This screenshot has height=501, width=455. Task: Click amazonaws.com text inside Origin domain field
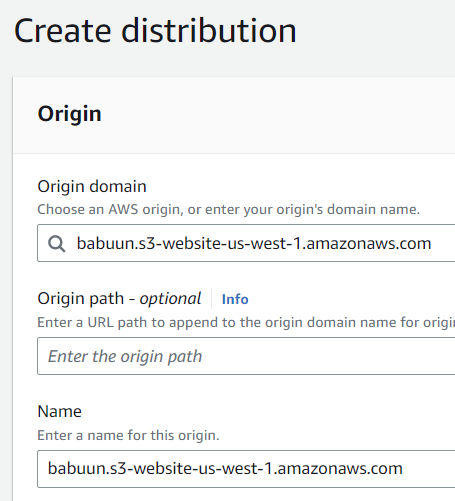pyautogui.click(x=369, y=243)
